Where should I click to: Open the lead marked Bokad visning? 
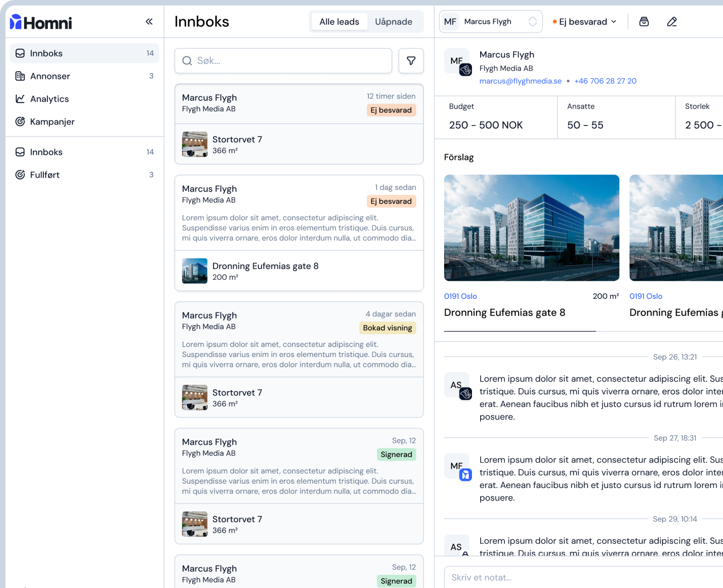click(x=299, y=339)
